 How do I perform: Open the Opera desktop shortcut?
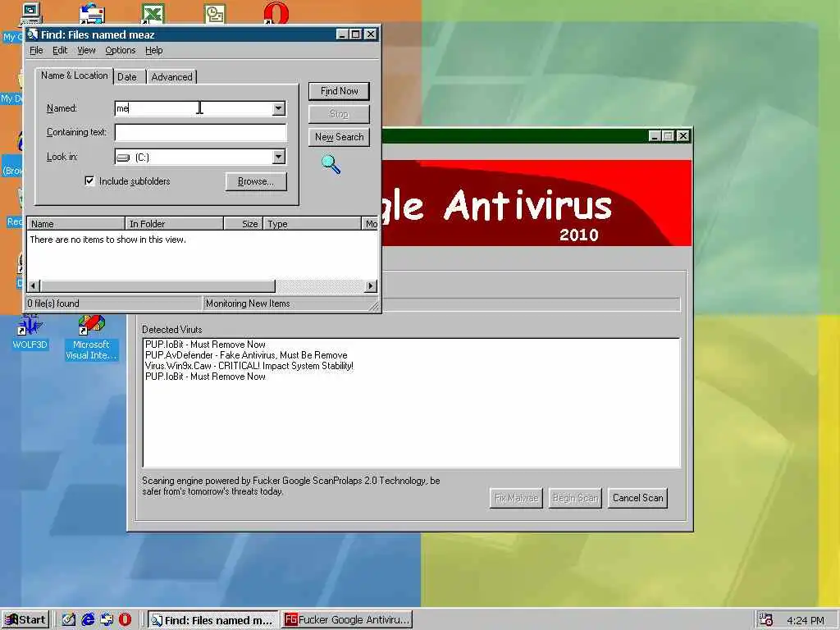(276, 13)
